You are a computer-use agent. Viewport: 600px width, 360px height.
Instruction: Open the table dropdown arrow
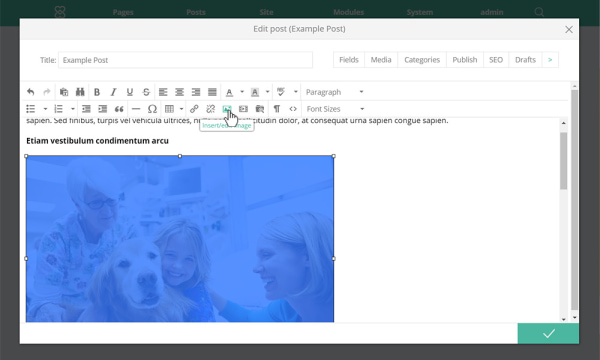(181, 109)
